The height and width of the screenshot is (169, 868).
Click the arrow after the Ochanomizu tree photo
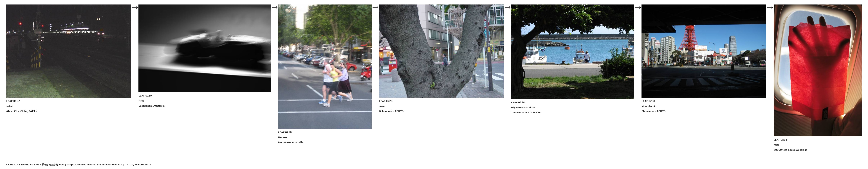pyautogui.click(x=507, y=7)
